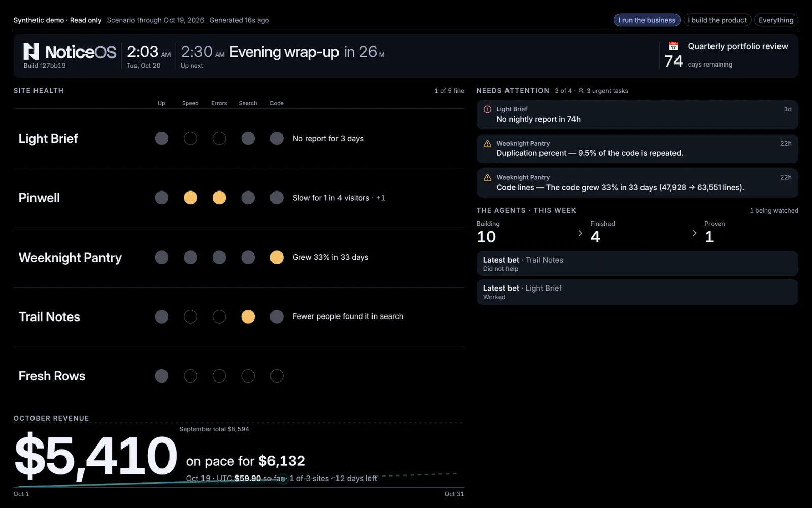Viewport: 812px width, 508px height.
Task: Switch to 'I build the product' view
Action: 717,20
